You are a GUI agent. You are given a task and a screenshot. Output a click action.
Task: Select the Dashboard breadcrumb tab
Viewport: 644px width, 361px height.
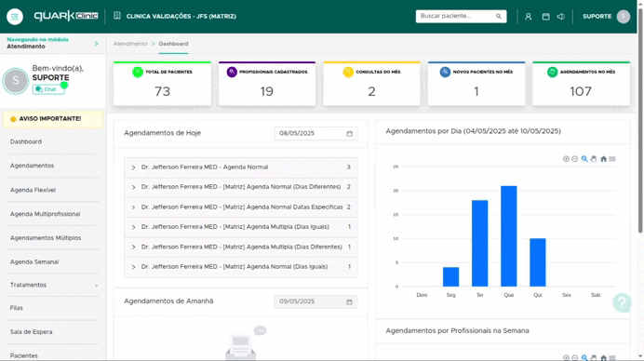[x=173, y=44]
